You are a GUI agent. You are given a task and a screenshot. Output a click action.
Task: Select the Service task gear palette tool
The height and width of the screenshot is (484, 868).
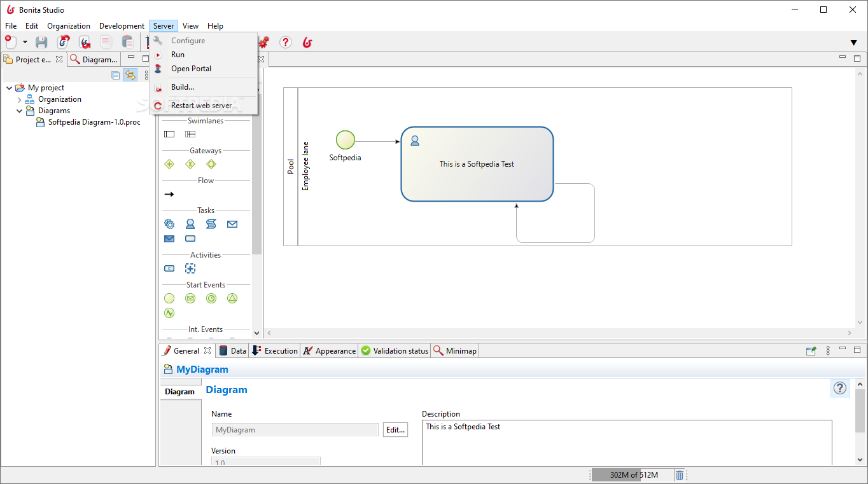[x=169, y=224]
